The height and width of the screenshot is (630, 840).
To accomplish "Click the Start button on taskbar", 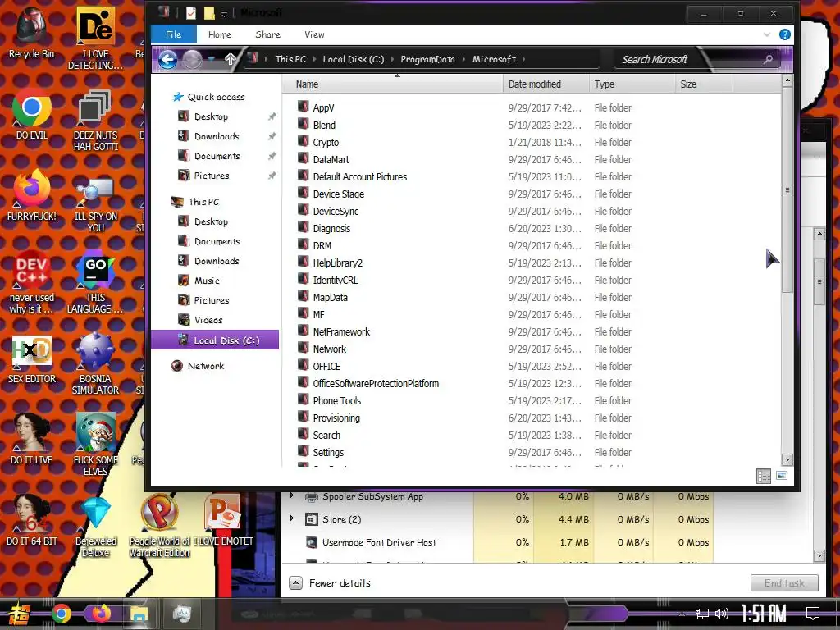I will pyautogui.click(x=20, y=614).
